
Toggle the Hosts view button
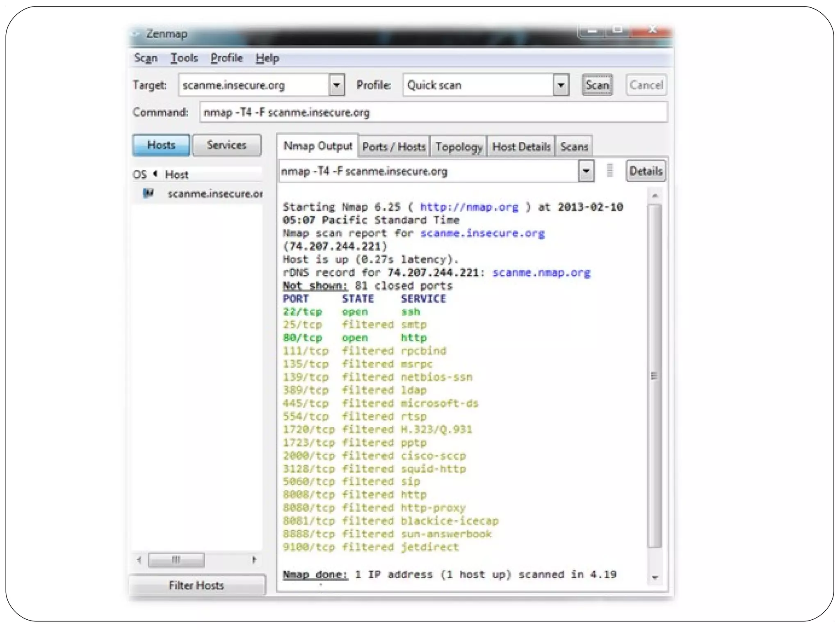coord(161,145)
